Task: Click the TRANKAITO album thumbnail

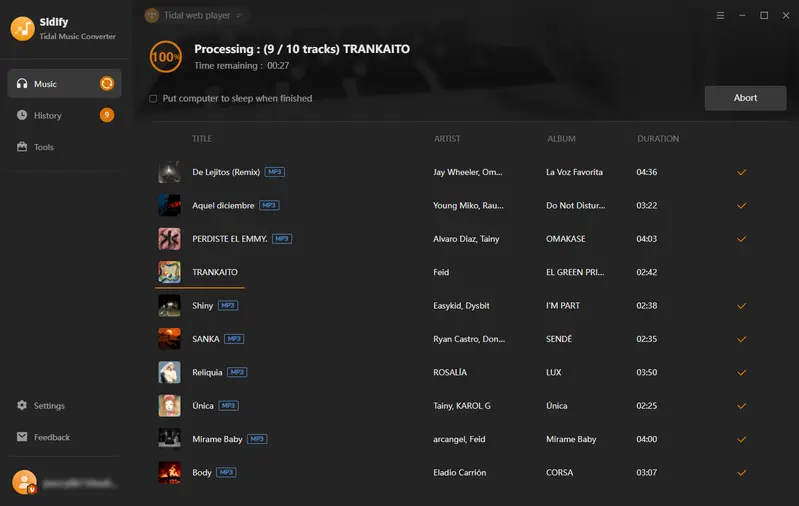Action: tap(169, 272)
